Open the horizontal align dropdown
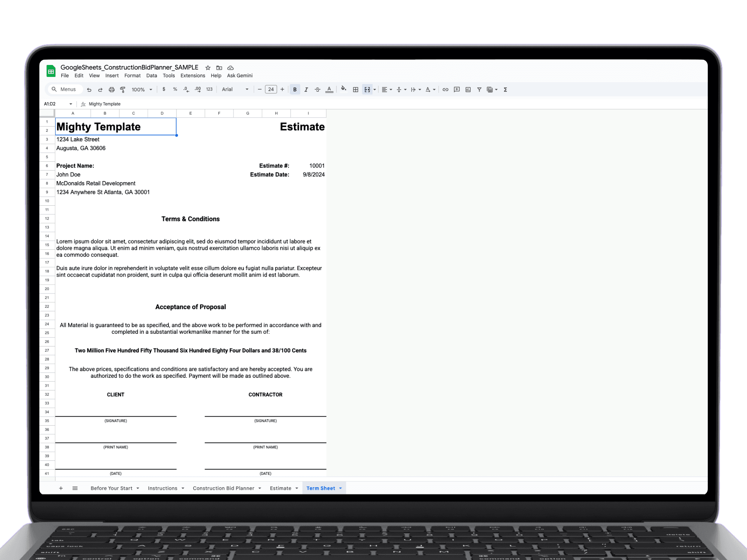Viewport: 747px width, 560px height. [387, 90]
